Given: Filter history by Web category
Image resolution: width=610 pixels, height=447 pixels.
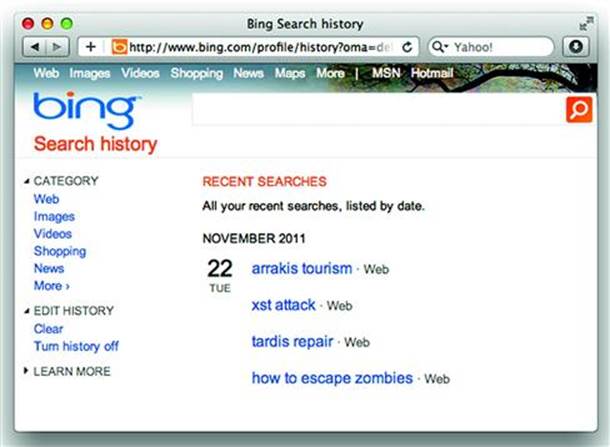Looking at the screenshot, I should tap(46, 199).
